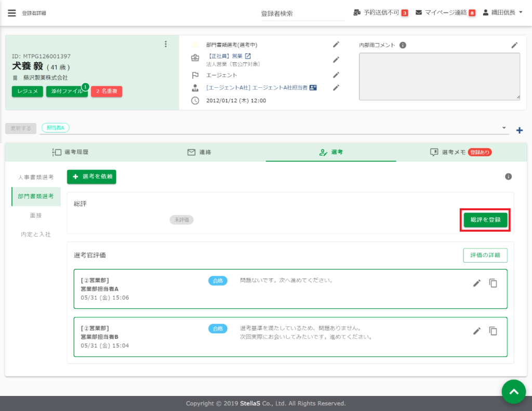Open external link icon next to 営業

coord(248,56)
